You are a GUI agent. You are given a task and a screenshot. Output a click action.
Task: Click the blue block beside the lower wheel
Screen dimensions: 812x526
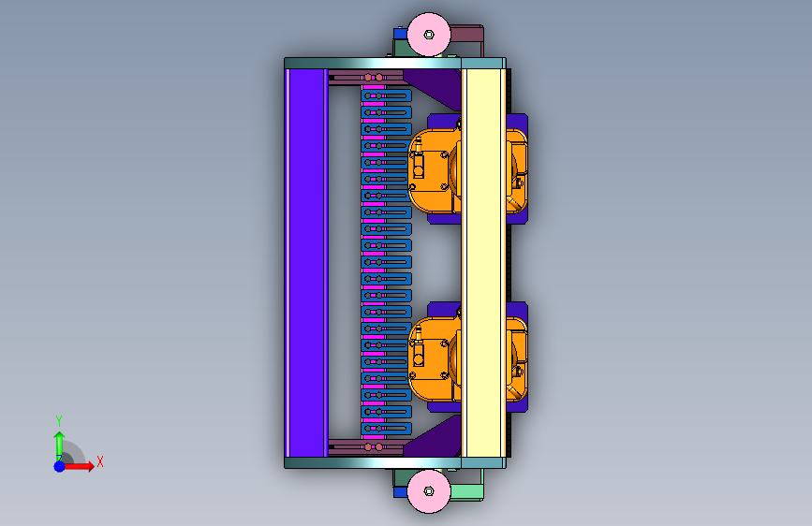[400, 491]
